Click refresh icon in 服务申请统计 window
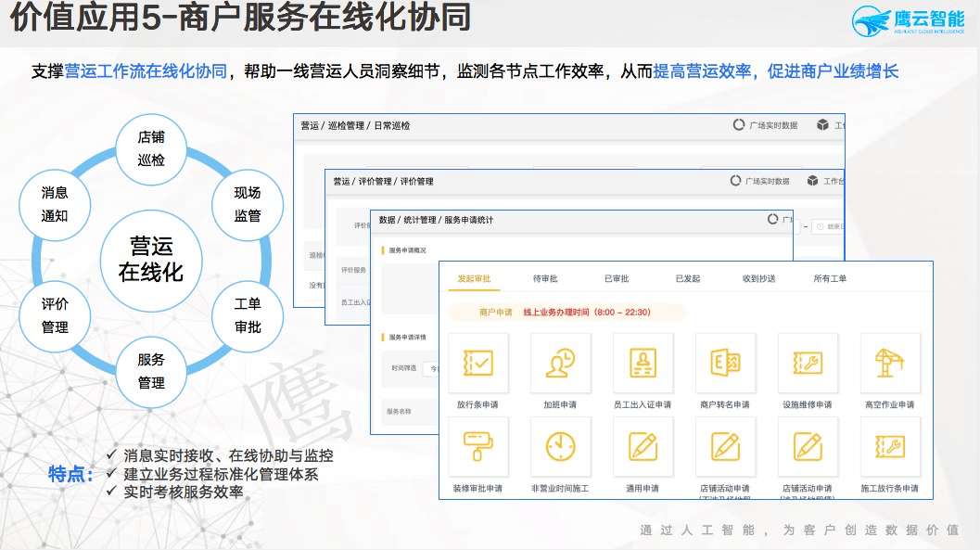The image size is (980, 550). (x=773, y=219)
